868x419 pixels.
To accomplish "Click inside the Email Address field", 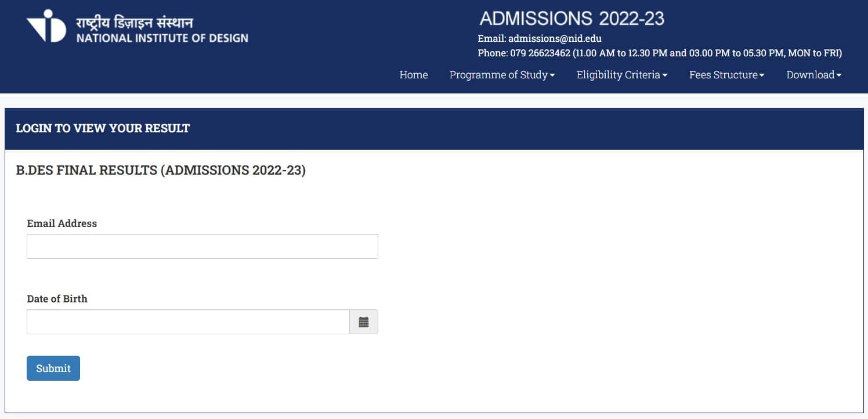I will [x=202, y=246].
